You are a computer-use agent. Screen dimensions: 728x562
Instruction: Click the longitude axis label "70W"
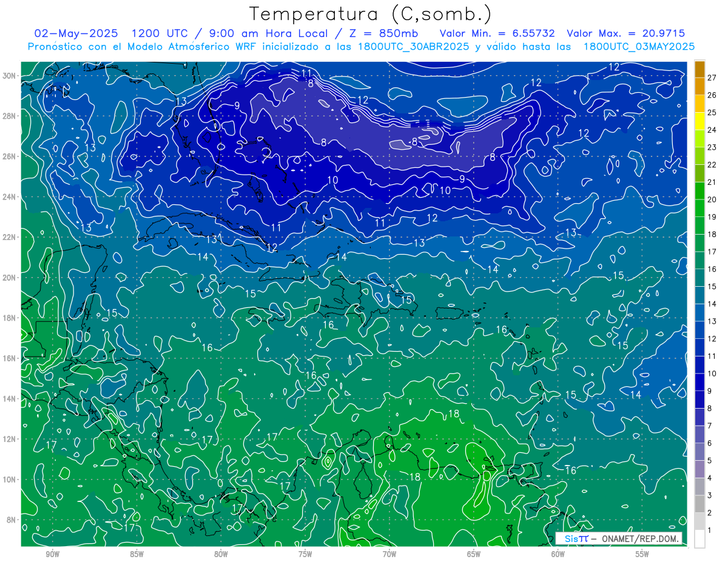click(389, 554)
